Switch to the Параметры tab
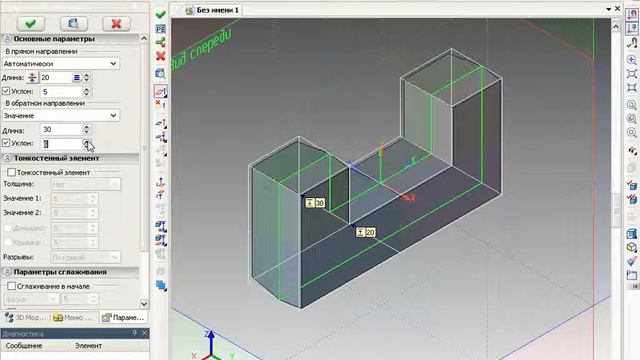This screenshot has height=360, width=640. point(123,317)
